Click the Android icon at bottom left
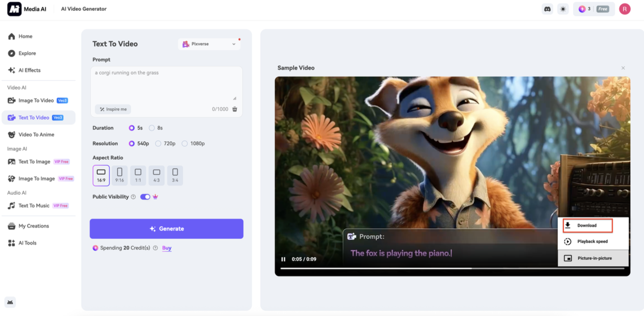Viewport: 644px width, 316px height. pos(10,302)
